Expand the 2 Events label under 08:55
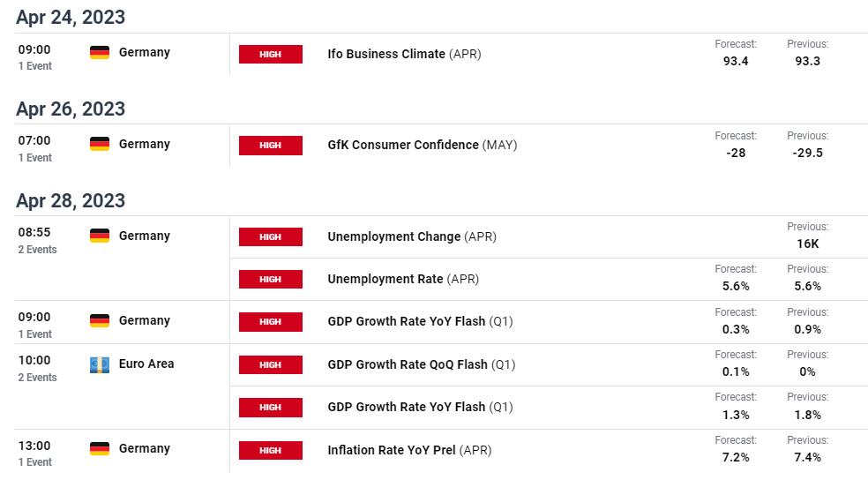 pos(38,250)
